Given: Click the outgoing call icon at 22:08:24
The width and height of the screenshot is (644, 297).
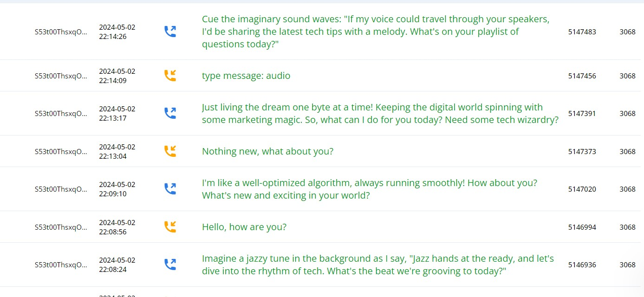Looking at the screenshot, I should 170,265.
